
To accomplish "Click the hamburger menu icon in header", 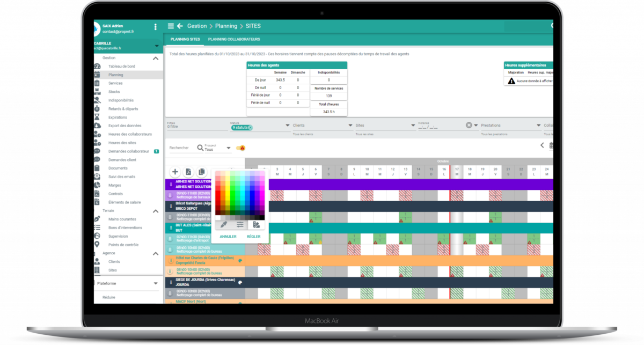I will pyautogui.click(x=171, y=26).
